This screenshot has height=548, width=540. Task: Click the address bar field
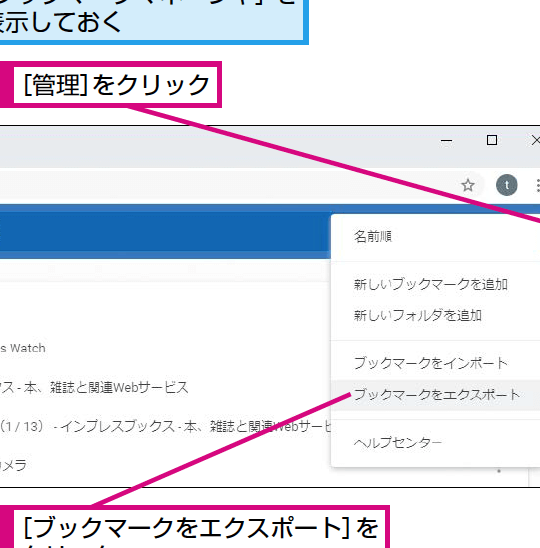[x=227, y=185]
